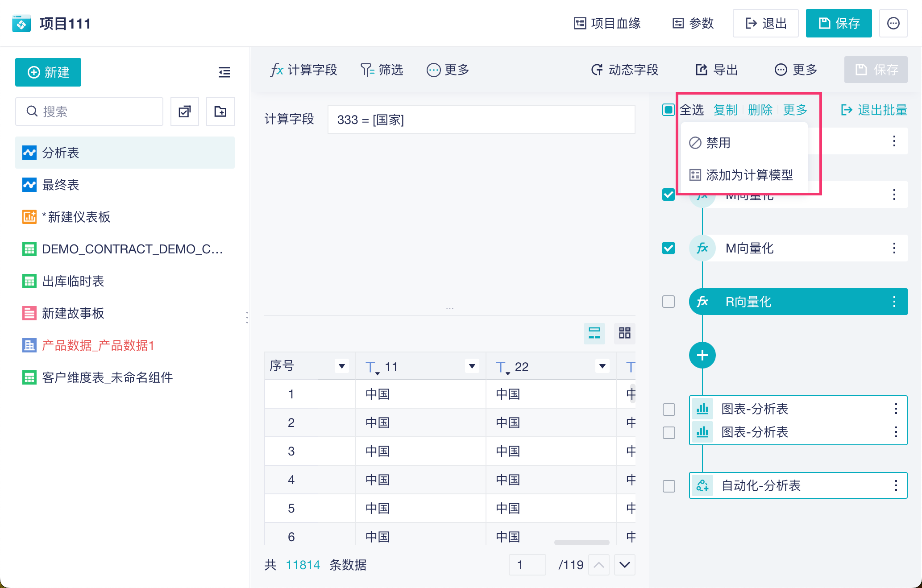The width and height of the screenshot is (922, 588).
Task: Switch to grid card view icon
Action: [624, 333]
